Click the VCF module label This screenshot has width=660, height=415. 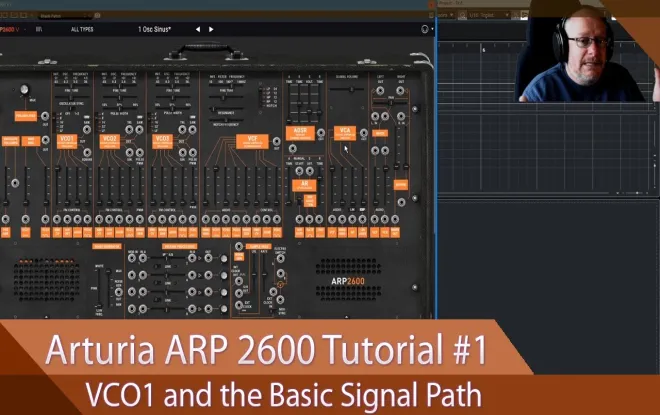point(252,141)
